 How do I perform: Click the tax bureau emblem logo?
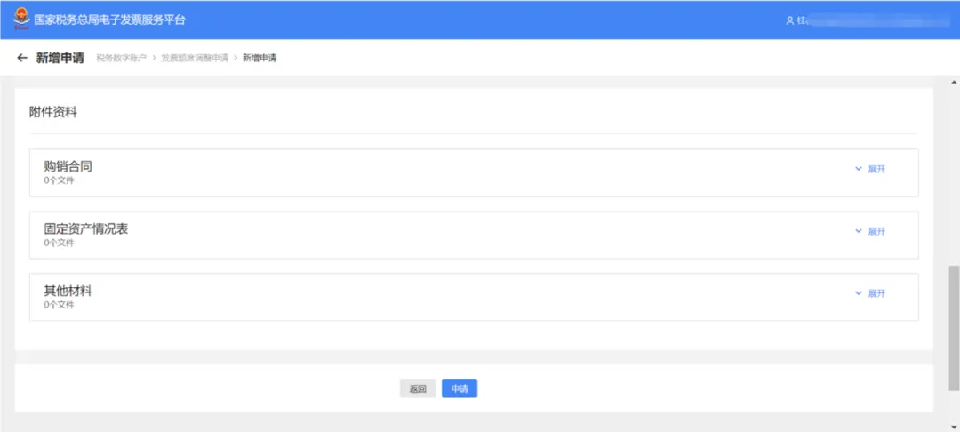tap(21, 19)
